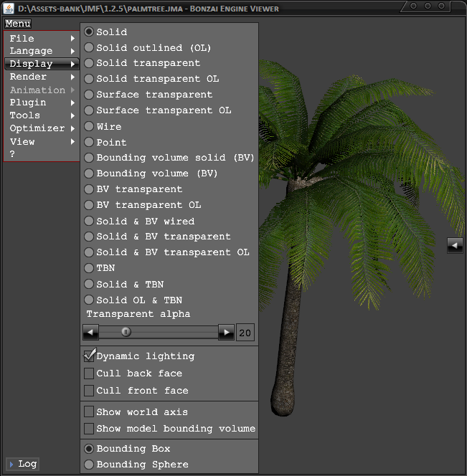Click the alpha value field showing 20

[x=245, y=333]
